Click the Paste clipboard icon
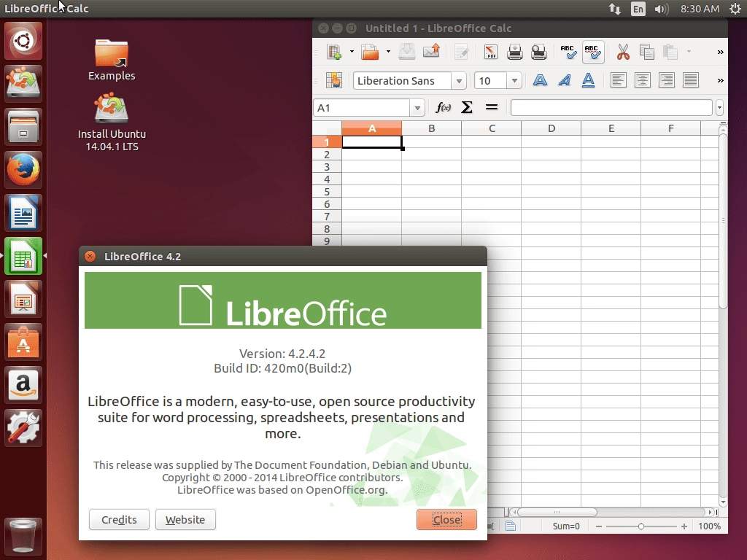Image resolution: width=747 pixels, height=560 pixels. [670, 52]
